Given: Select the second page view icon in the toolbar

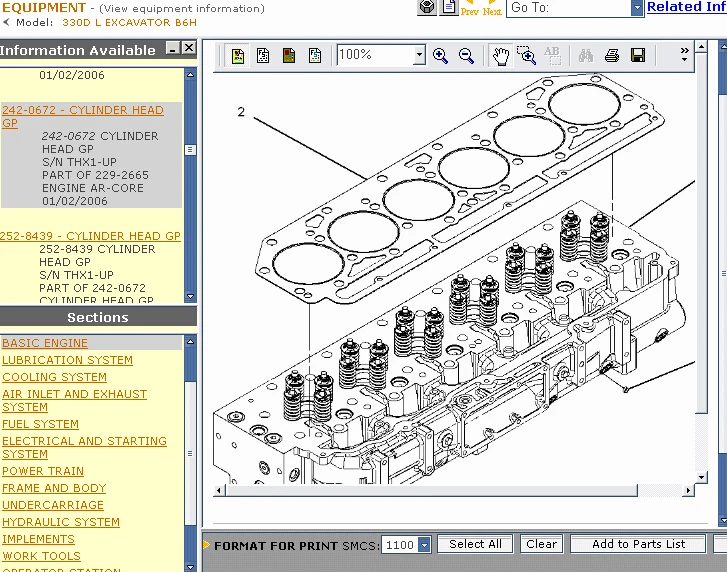Looking at the screenshot, I should click(263, 56).
